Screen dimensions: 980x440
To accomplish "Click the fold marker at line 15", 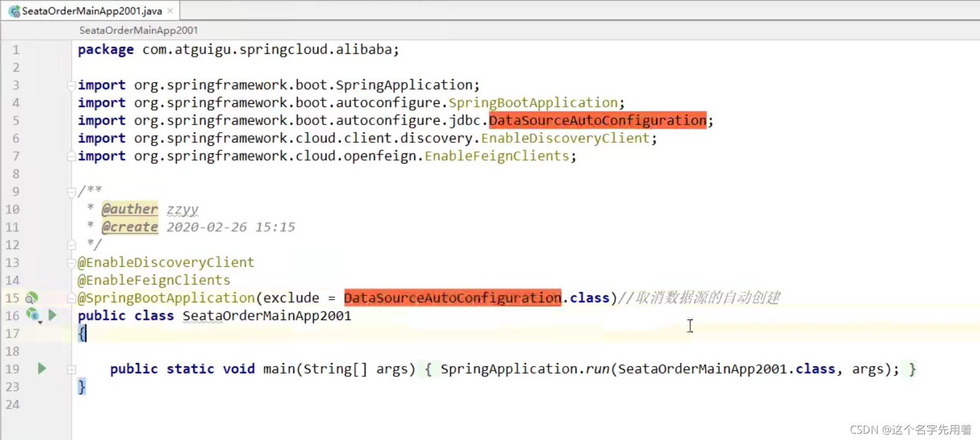I will click(x=71, y=298).
